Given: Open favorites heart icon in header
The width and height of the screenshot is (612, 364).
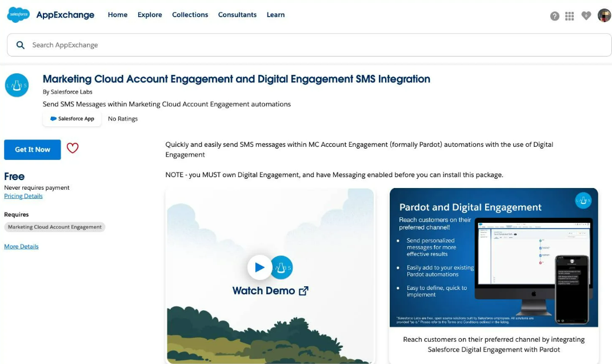Looking at the screenshot, I should pos(586,15).
